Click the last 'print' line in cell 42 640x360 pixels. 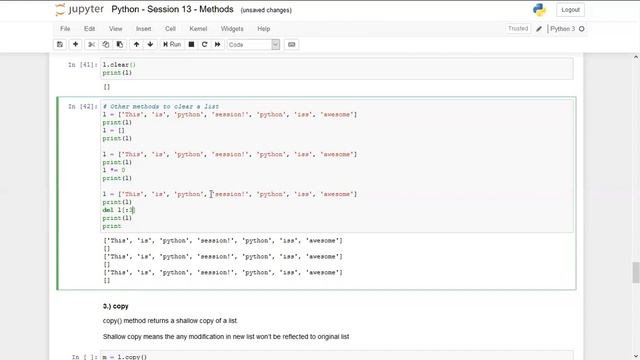click(x=112, y=226)
